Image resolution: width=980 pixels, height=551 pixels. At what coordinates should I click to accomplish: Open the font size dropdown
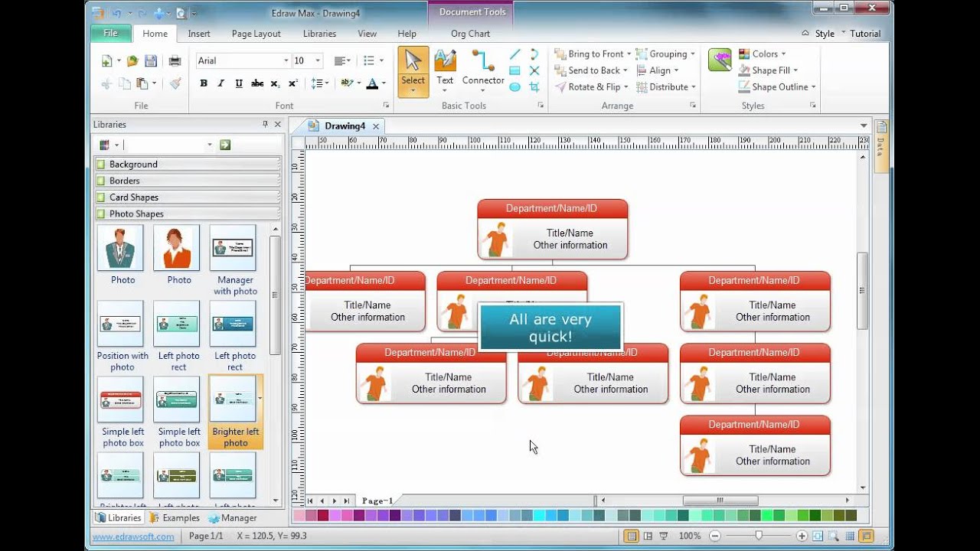(318, 61)
